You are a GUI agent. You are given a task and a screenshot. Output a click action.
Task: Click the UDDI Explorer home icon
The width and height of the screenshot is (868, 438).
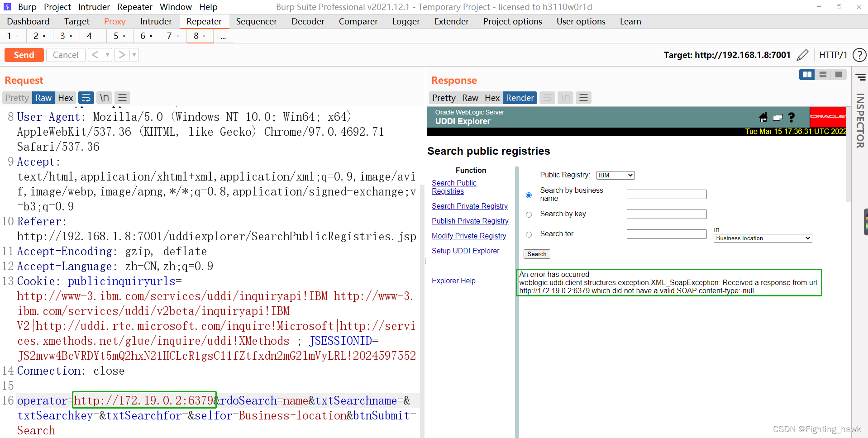[763, 118]
